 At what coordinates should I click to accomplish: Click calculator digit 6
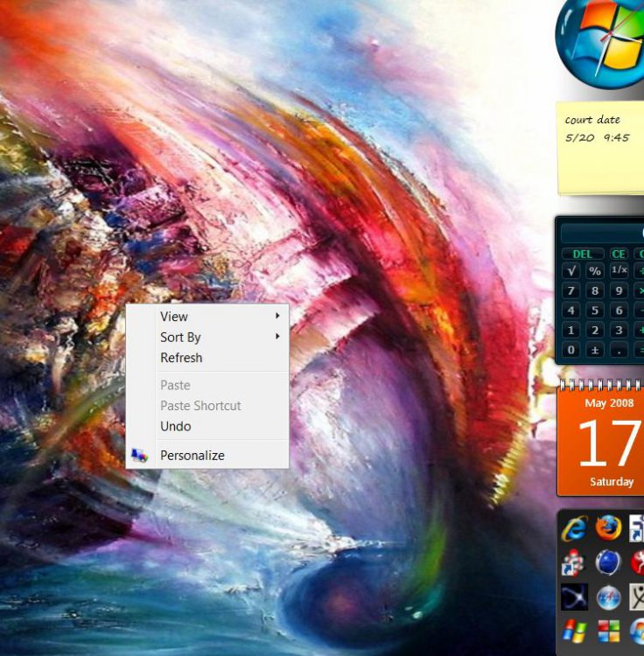[619, 310]
